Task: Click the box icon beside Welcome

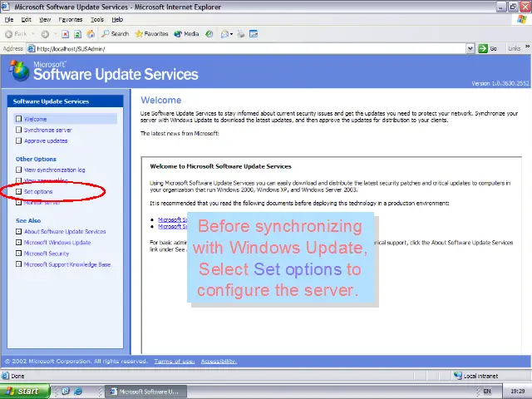Action: tap(18, 119)
